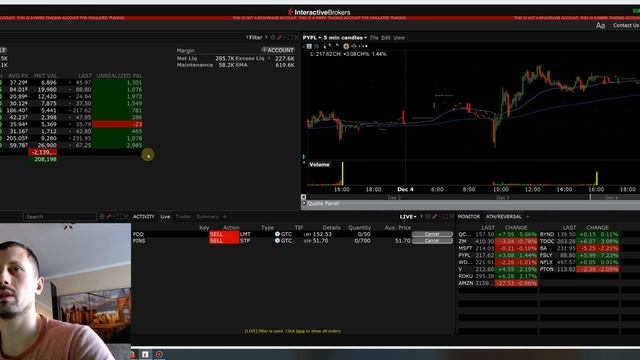Click the ACCOUNT button in Margin section
640x360 pixels.
pos(278,50)
